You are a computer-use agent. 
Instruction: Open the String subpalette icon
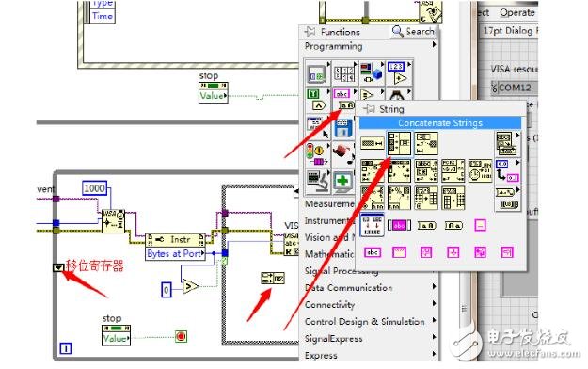click(x=343, y=100)
